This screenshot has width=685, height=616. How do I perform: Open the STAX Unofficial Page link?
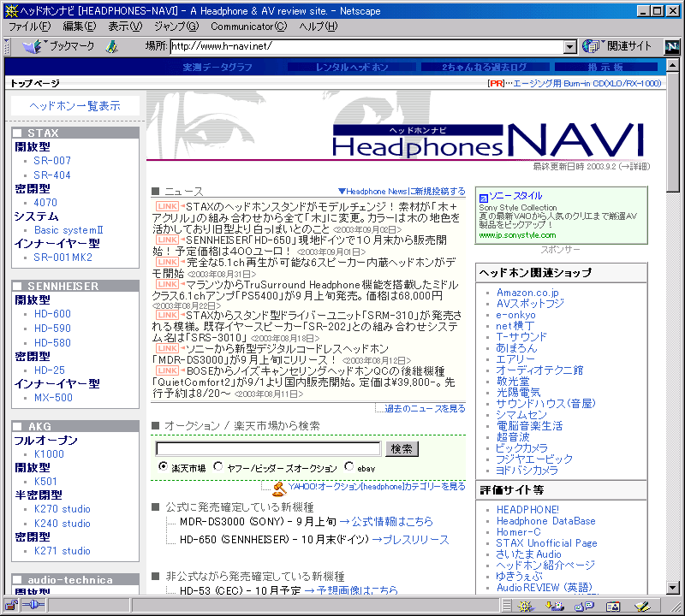(546, 543)
